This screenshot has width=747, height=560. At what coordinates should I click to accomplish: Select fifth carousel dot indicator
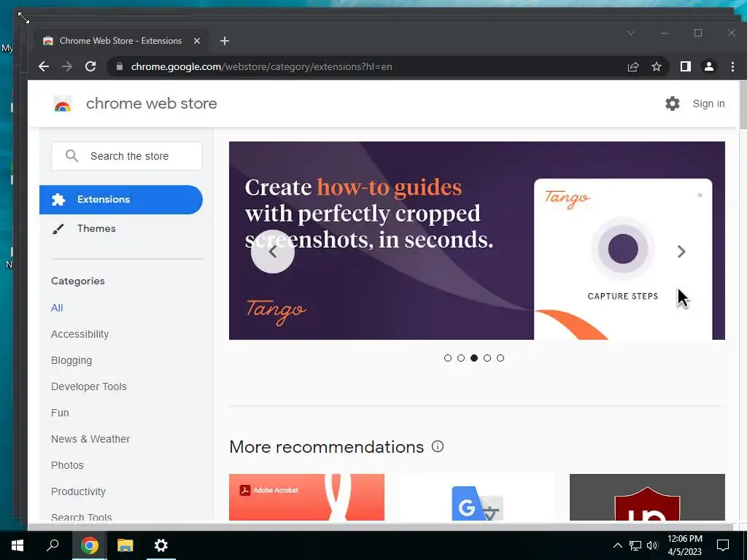[500, 358]
